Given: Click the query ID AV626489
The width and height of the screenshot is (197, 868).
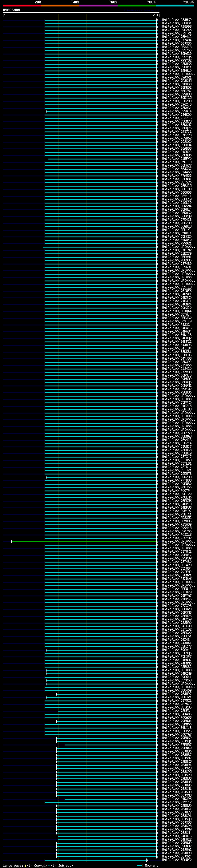Looking at the screenshot, I should (x=11, y=10).
